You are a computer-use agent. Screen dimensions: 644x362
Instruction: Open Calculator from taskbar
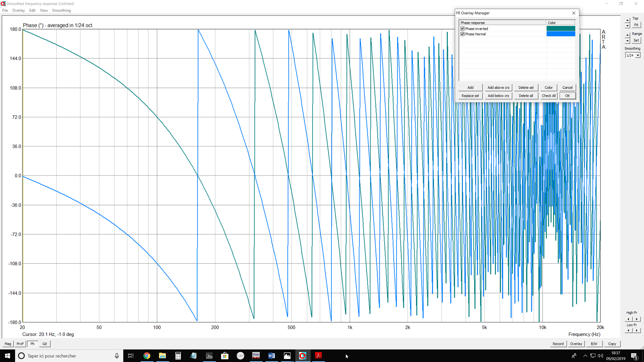(178, 356)
